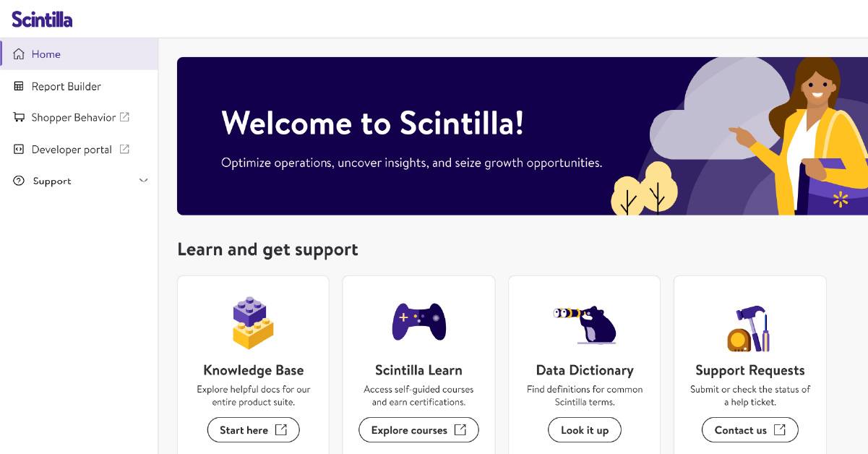This screenshot has width=868, height=454.
Task: Select the Home menu item
Action: click(46, 54)
